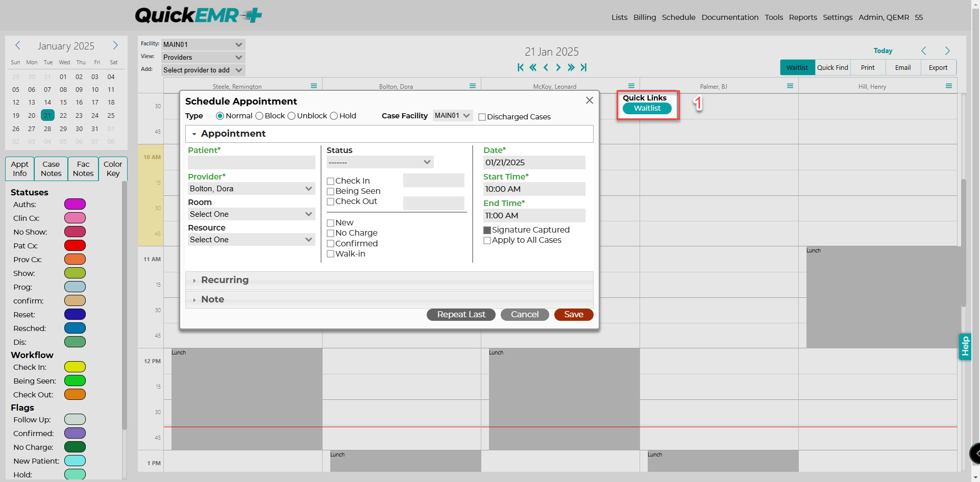Jump to first date navigation arrow
Image resolution: width=980 pixels, height=482 pixels.
(520, 67)
